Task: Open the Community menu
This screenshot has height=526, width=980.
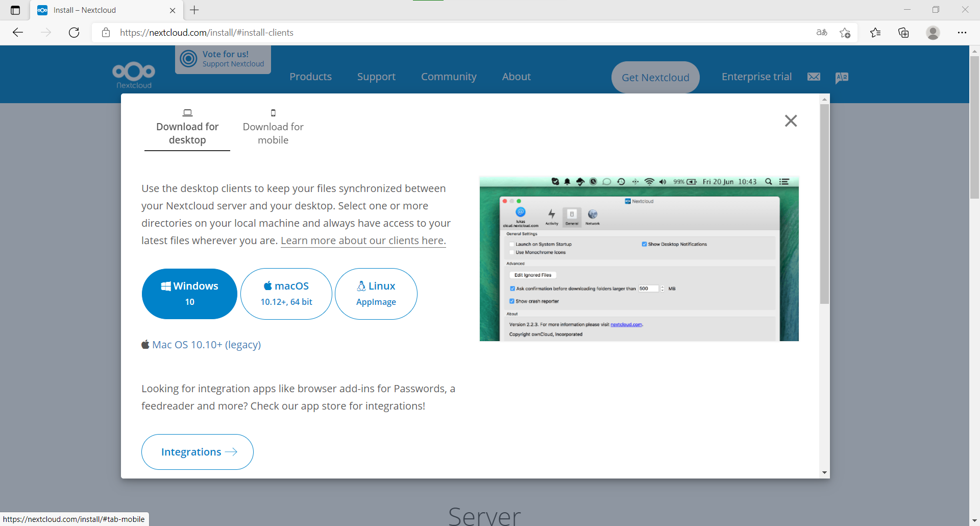Action: (449, 77)
